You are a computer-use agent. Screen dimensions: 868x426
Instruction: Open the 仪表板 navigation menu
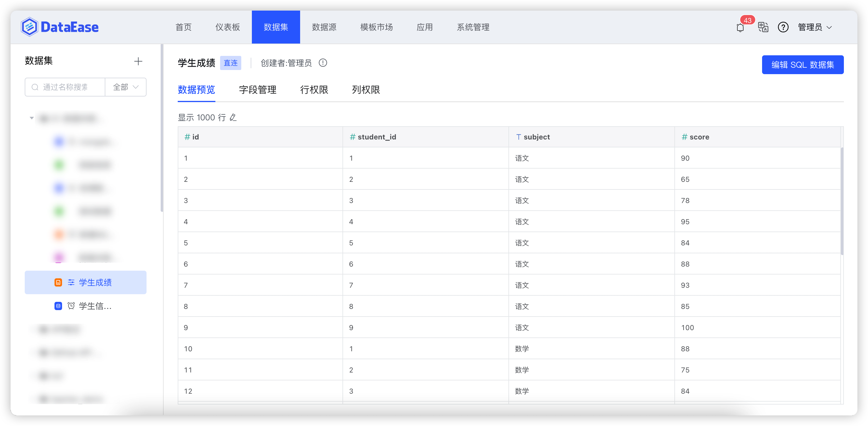(x=227, y=27)
